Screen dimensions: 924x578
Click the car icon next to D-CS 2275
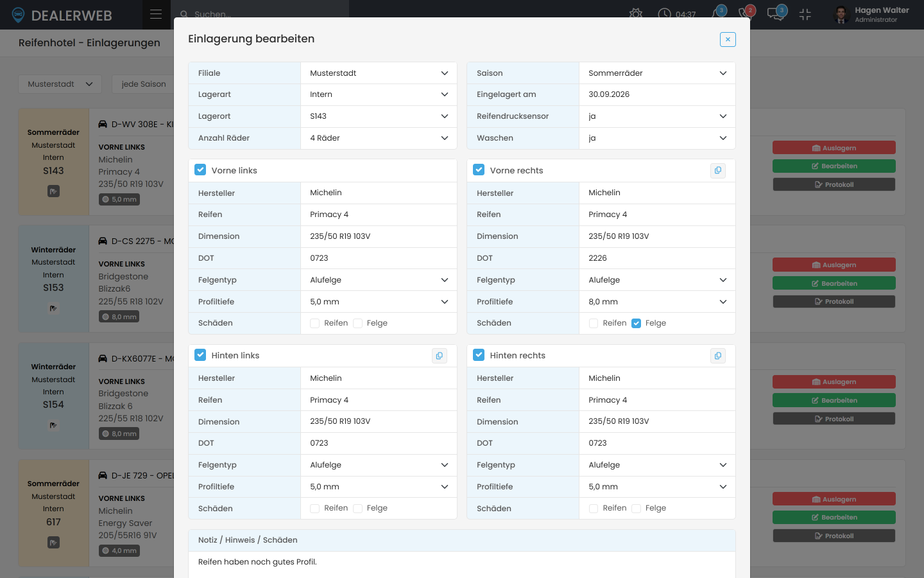tap(103, 241)
